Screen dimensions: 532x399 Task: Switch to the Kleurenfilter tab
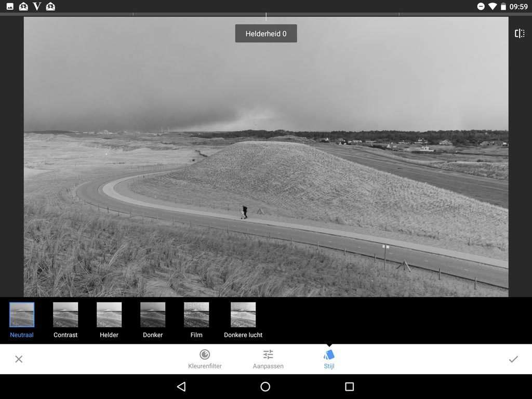(x=205, y=358)
